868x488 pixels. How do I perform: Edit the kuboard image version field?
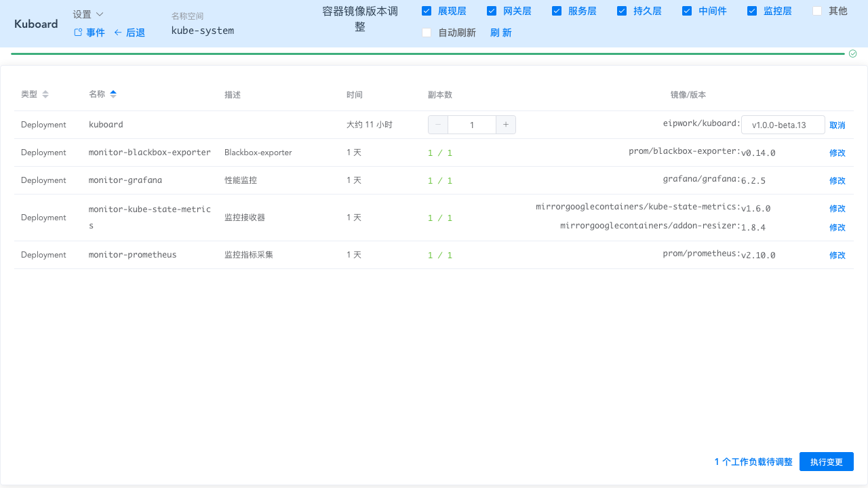pyautogui.click(x=783, y=125)
